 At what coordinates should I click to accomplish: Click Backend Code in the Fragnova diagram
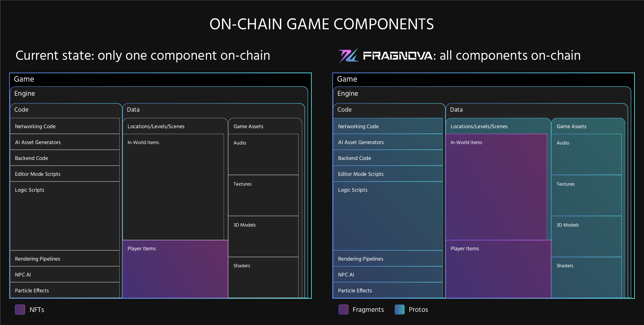click(388, 158)
